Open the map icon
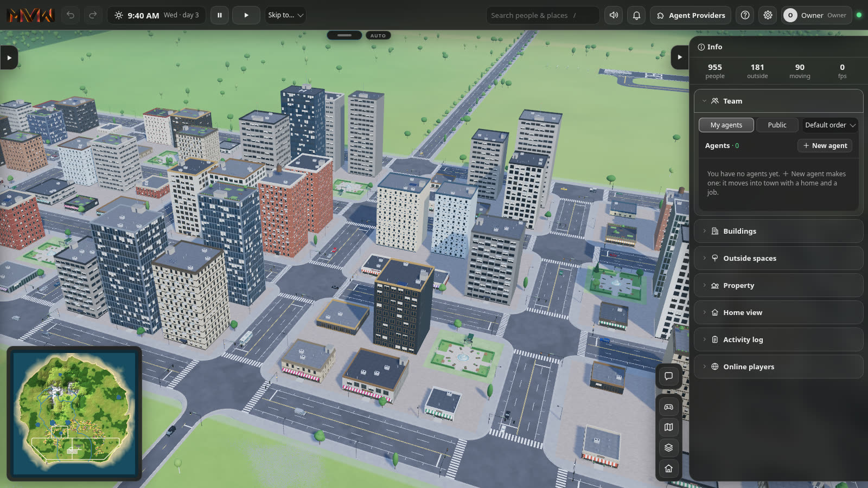 [668, 427]
